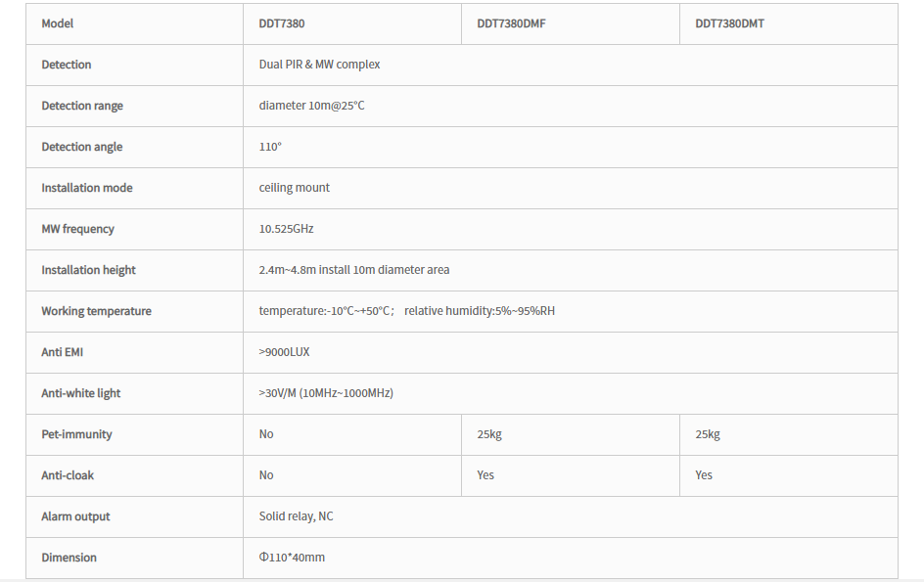
Task: Click the Pet-immunity No cell for DDT7380
Action: point(352,434)
